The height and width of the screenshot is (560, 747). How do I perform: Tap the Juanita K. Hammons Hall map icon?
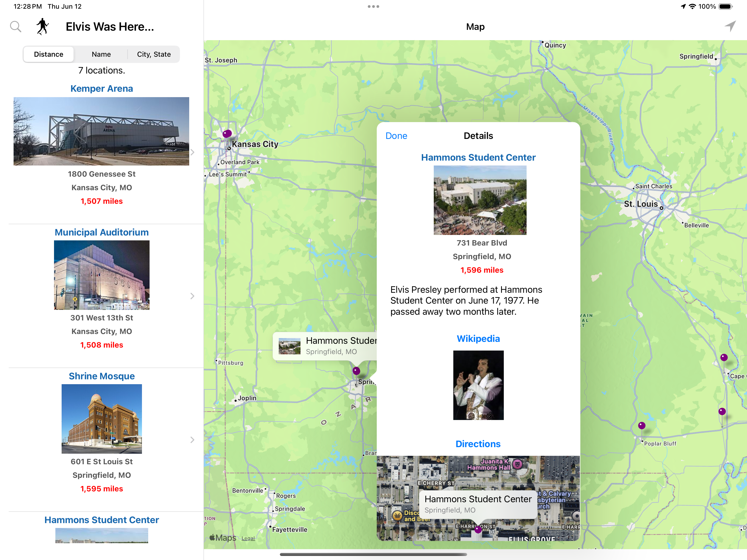(517, 464)
